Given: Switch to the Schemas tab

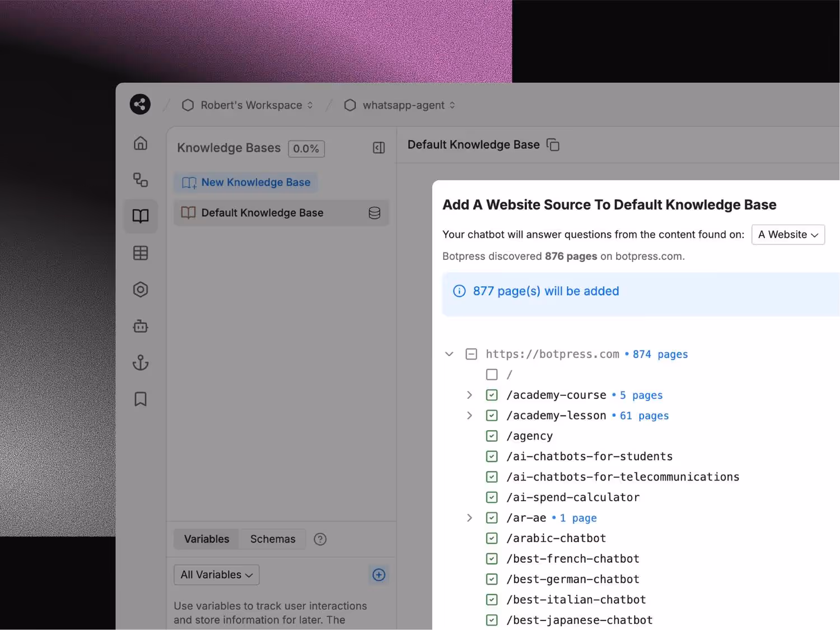Looking at the screenshot, I should (273, 539).
